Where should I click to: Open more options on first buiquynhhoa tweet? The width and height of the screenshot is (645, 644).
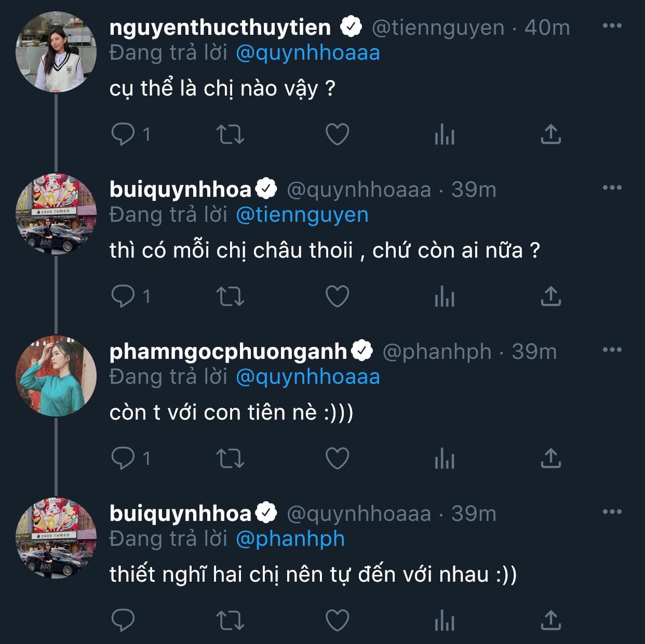pos(612,188)
